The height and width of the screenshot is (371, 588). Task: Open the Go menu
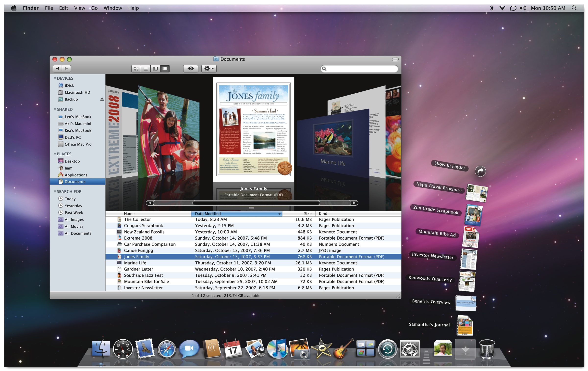coord(94,8)
